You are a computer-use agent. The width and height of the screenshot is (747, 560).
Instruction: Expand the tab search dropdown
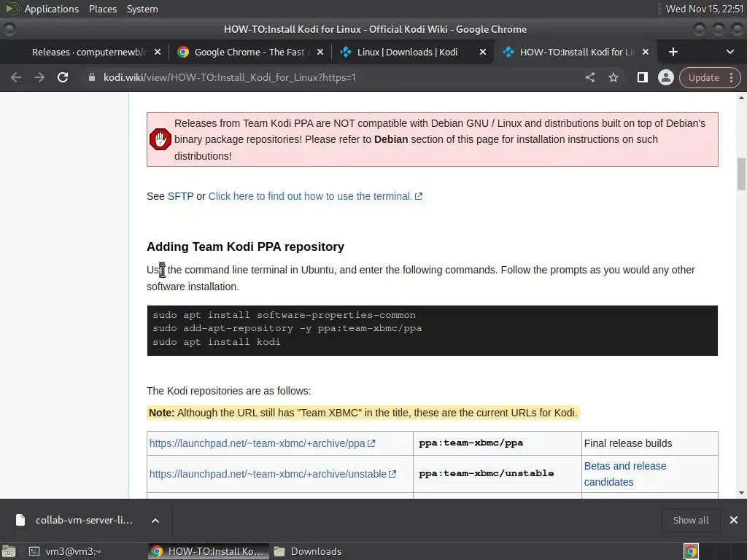coord(729,52)
